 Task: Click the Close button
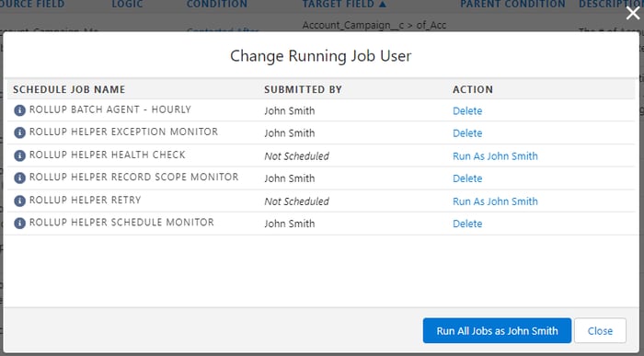[600, 330]
